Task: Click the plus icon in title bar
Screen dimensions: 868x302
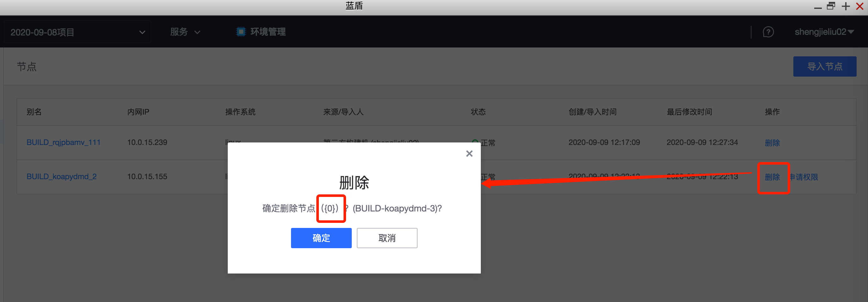Action: (x=846, y=6)
